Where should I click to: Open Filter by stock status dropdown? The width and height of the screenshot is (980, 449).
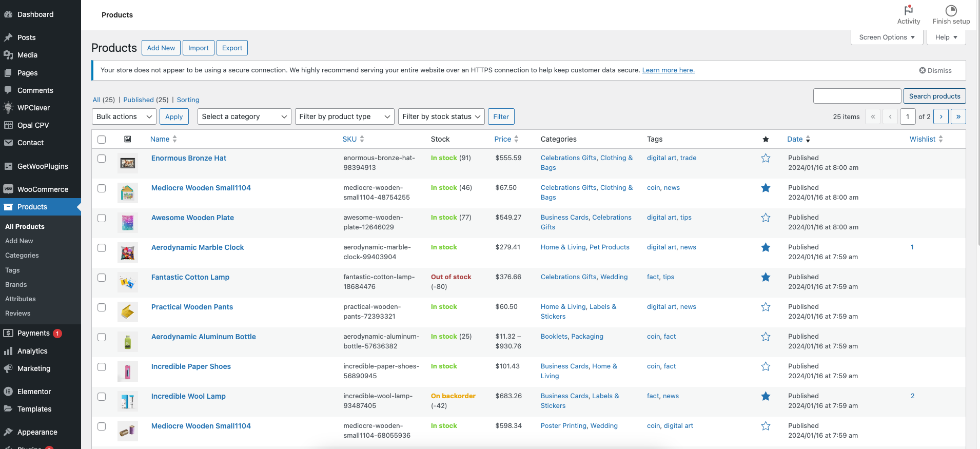(x=441, y=117)
